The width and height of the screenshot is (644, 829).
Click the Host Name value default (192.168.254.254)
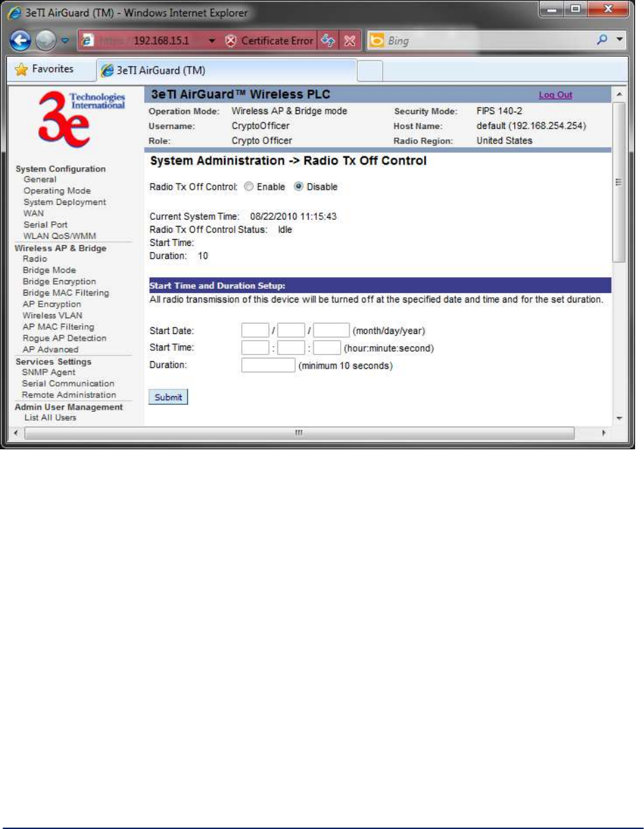point(531,126)
